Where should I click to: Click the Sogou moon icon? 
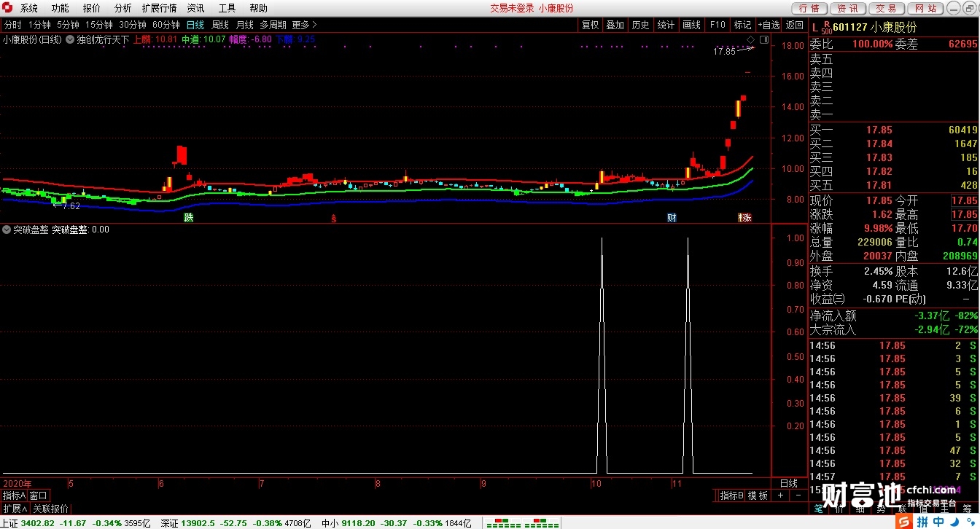pyautogui.click(x=954, y=522)
